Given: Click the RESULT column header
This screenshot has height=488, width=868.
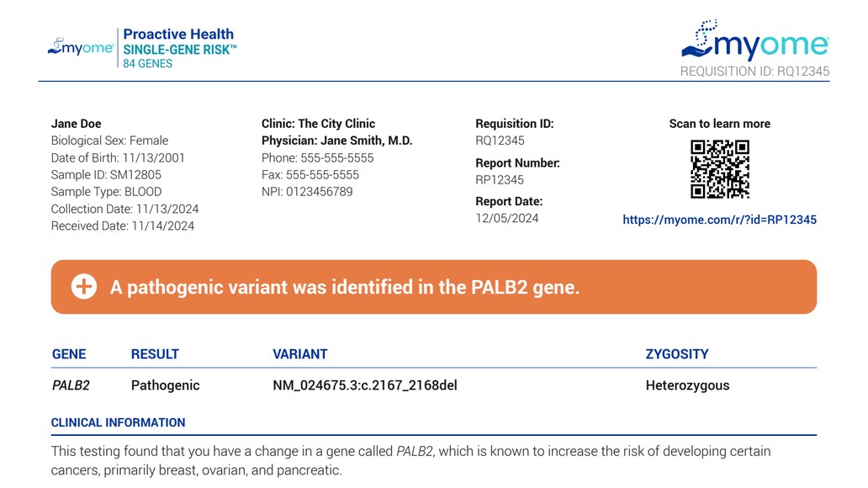Looking at the screenshot, I should [x=155, y=354].
